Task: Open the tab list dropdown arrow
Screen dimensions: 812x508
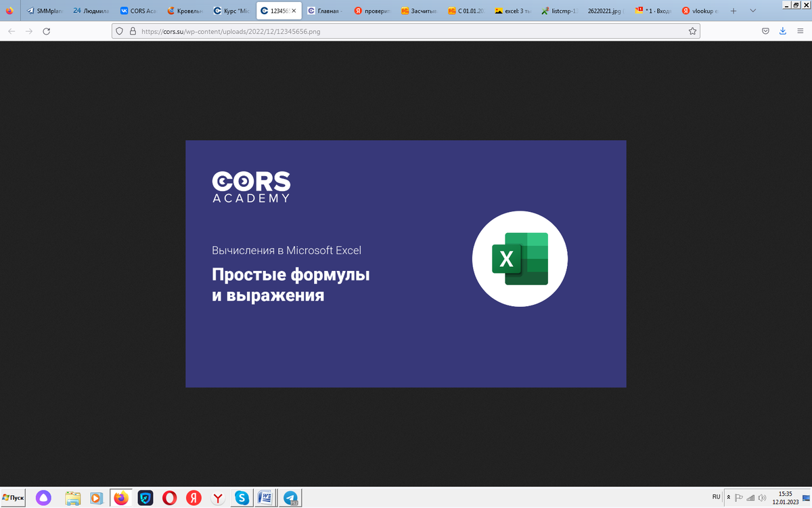Action: tap(753, 11)
